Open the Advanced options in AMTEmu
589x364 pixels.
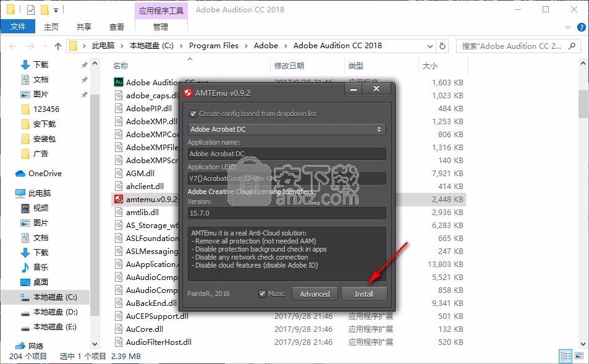pyautogui.click(x=315, y=294)
